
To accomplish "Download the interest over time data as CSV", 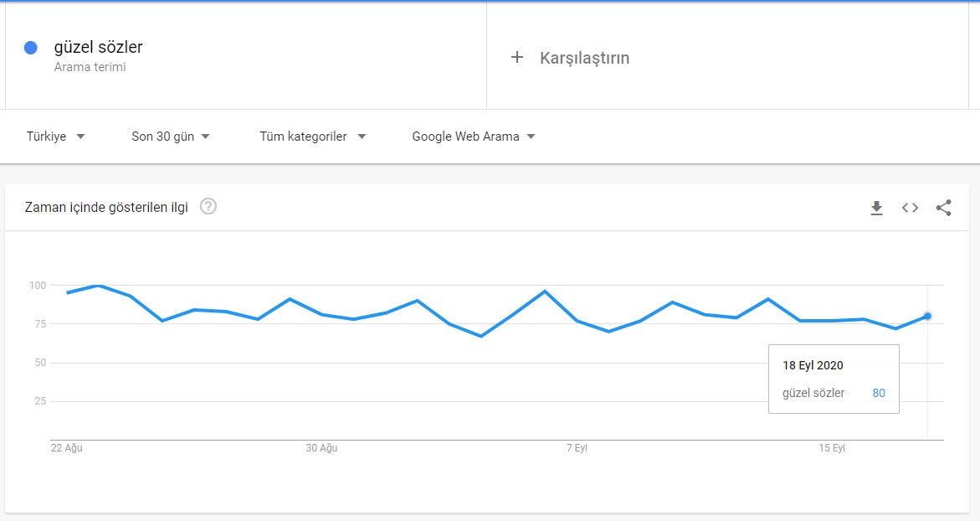I will [x=876, y=208].
